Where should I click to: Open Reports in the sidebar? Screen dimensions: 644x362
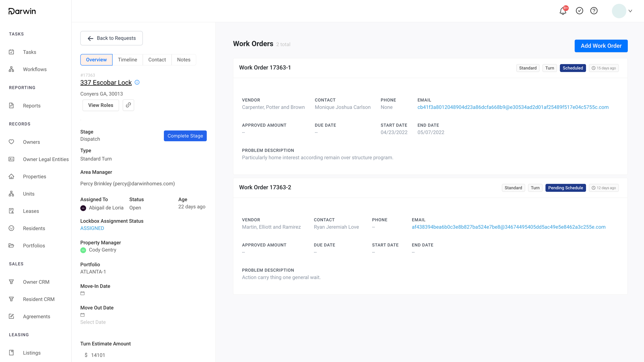pos(31,105)
